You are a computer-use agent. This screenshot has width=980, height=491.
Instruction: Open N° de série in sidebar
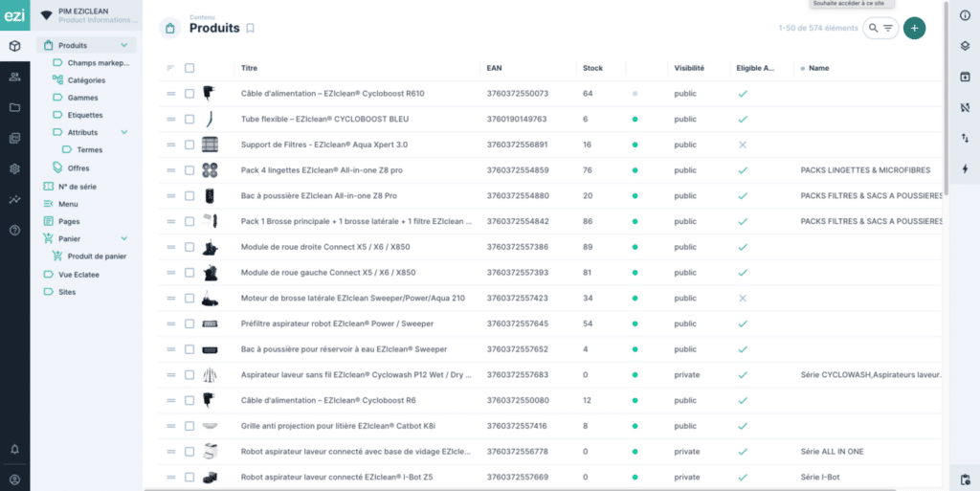(78, 186)
